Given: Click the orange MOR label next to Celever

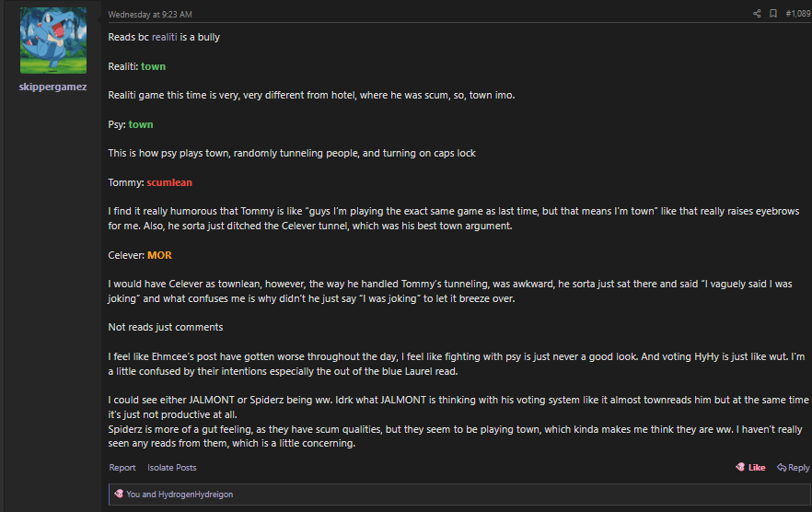Looking at the screenshot, I should (159, 255).
